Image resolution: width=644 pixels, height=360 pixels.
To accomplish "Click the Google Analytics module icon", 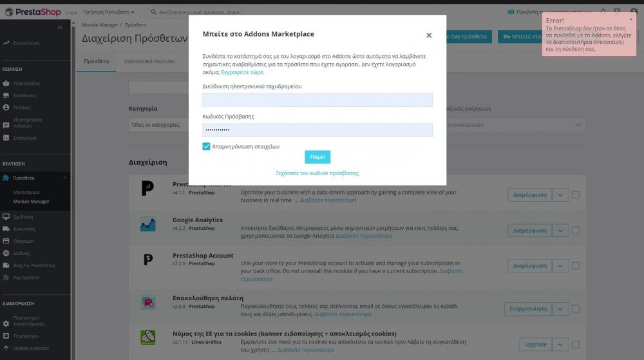I will [x=148, y=225].
